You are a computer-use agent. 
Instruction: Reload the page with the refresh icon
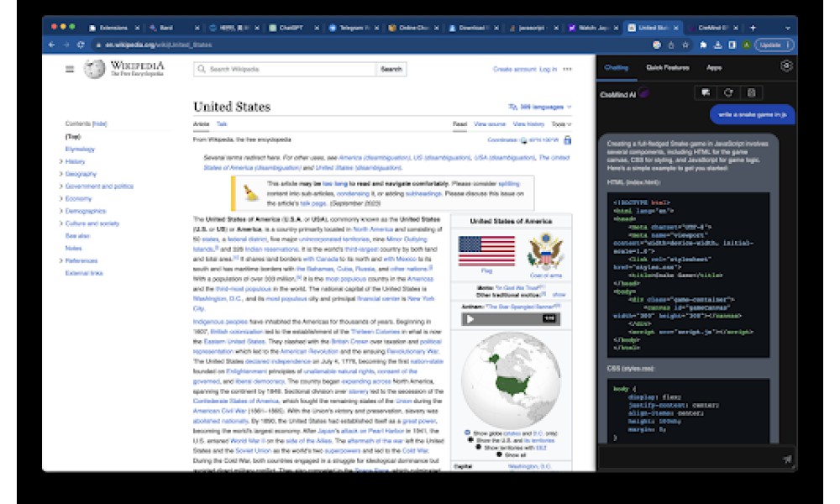[x=81, y=45]
